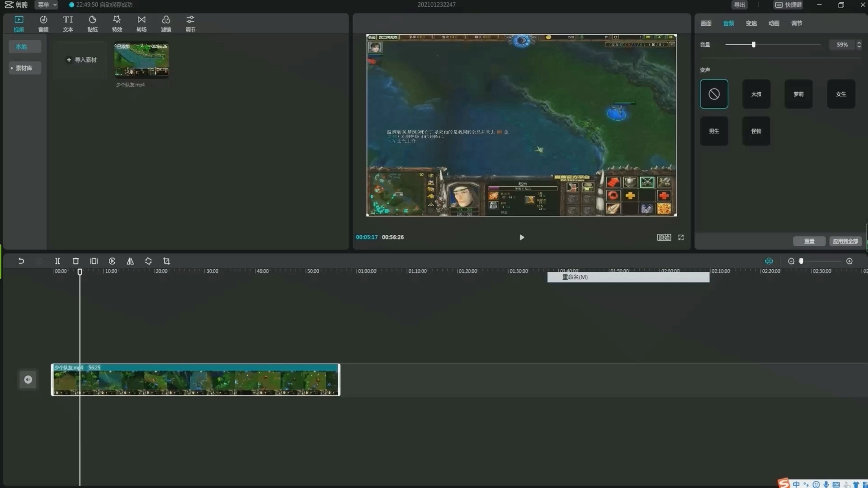Toggle the Sogou punctuation mode
This screenshot has width=868, height=488.
tap(806, 484)
